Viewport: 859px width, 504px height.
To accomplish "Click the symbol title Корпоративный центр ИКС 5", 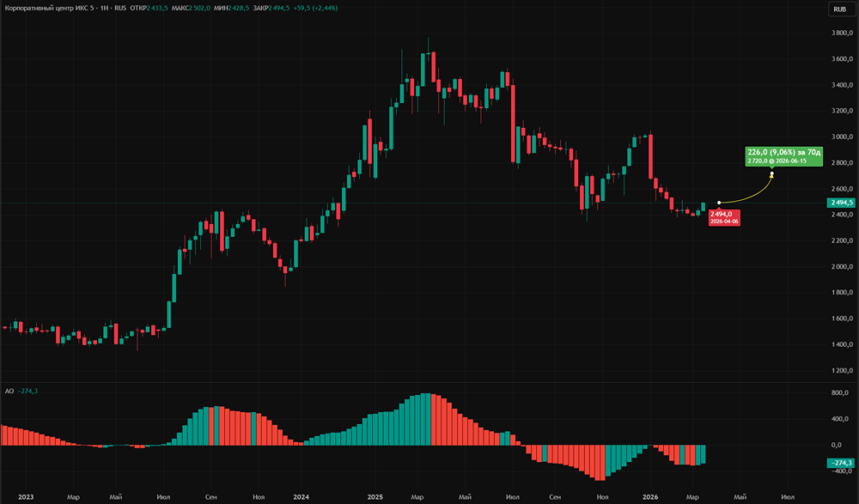I will pos(51,9).
